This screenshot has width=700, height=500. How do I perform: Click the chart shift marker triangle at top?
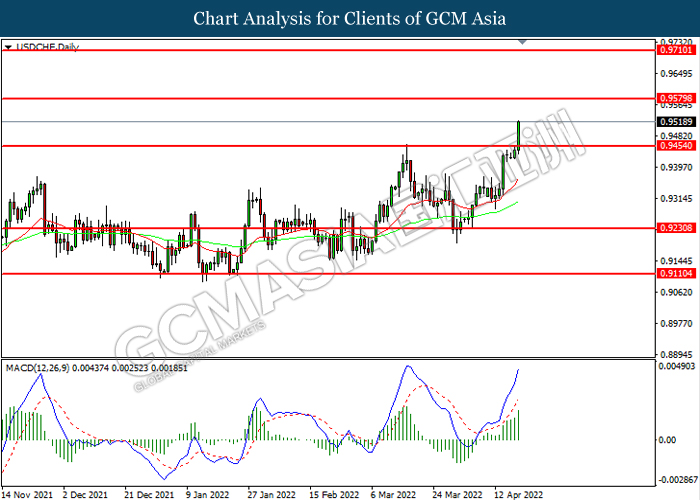[x=522, y=42]
